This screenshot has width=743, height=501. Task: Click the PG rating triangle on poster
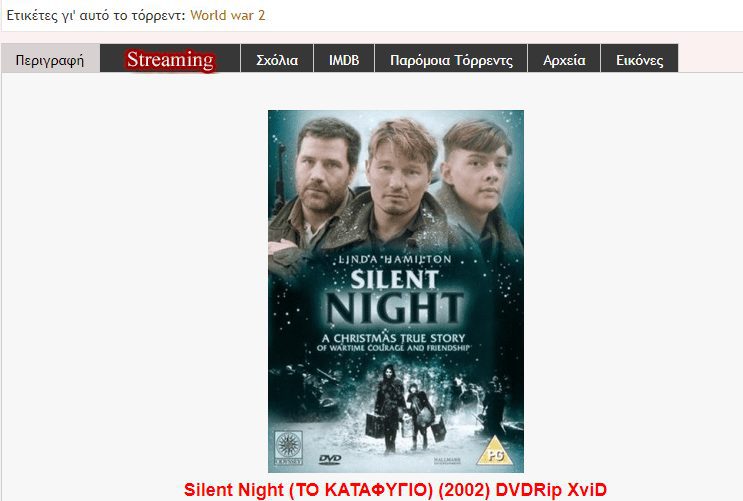pyautogui.click(x=495, y=451)
